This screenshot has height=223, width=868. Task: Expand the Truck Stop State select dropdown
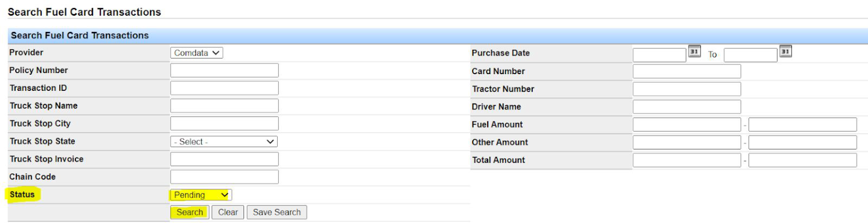click(224, 141)
